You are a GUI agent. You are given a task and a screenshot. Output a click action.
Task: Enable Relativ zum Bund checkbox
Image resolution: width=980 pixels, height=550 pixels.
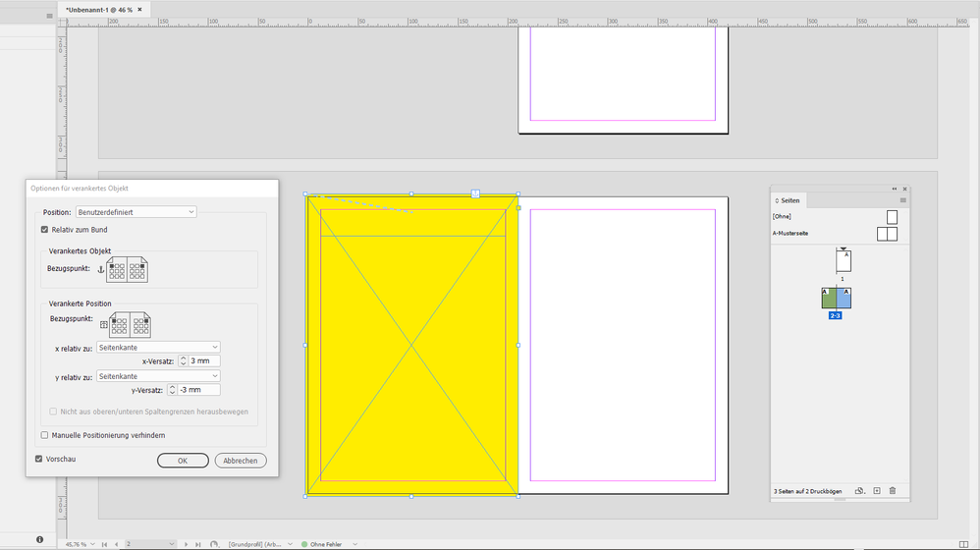44,230
